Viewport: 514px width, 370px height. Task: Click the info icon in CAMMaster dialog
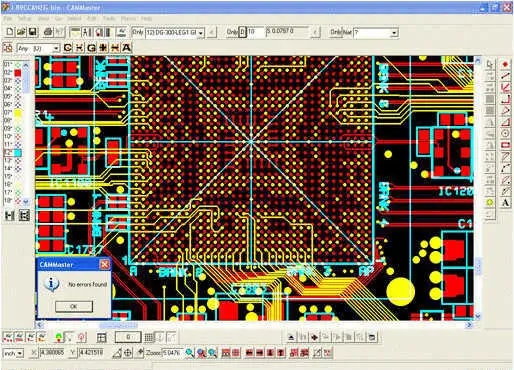click(x=51, y=284)
